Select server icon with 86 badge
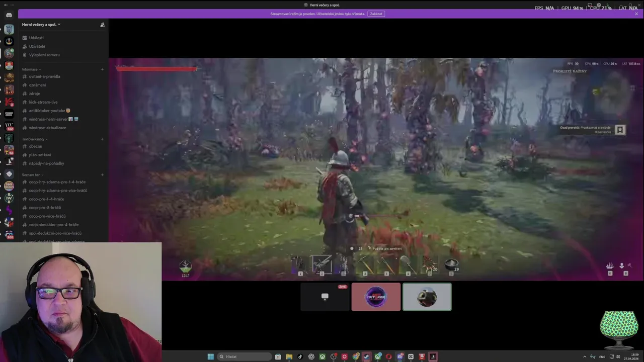644x362 pixels. (9, 150)
